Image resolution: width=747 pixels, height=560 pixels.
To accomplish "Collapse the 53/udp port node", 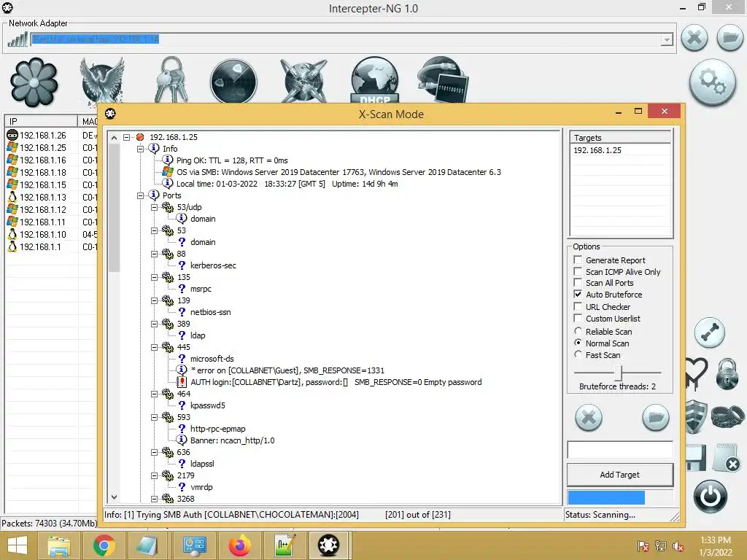I will 155,208.
